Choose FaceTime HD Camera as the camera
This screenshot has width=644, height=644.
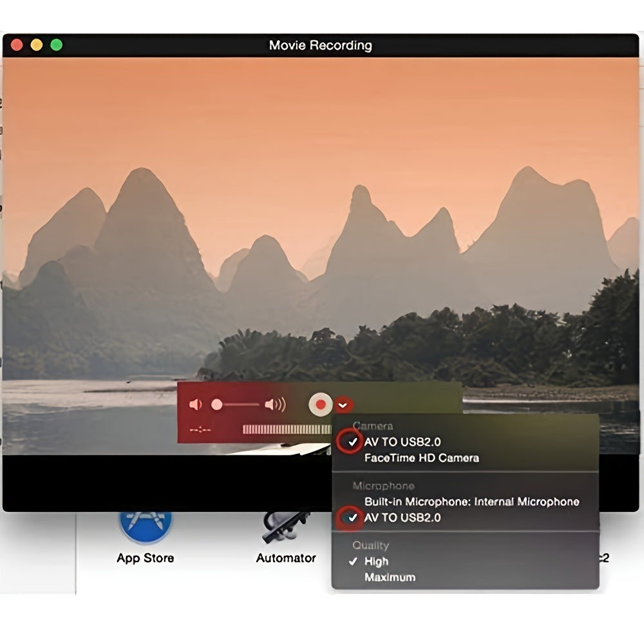(421, 458)
